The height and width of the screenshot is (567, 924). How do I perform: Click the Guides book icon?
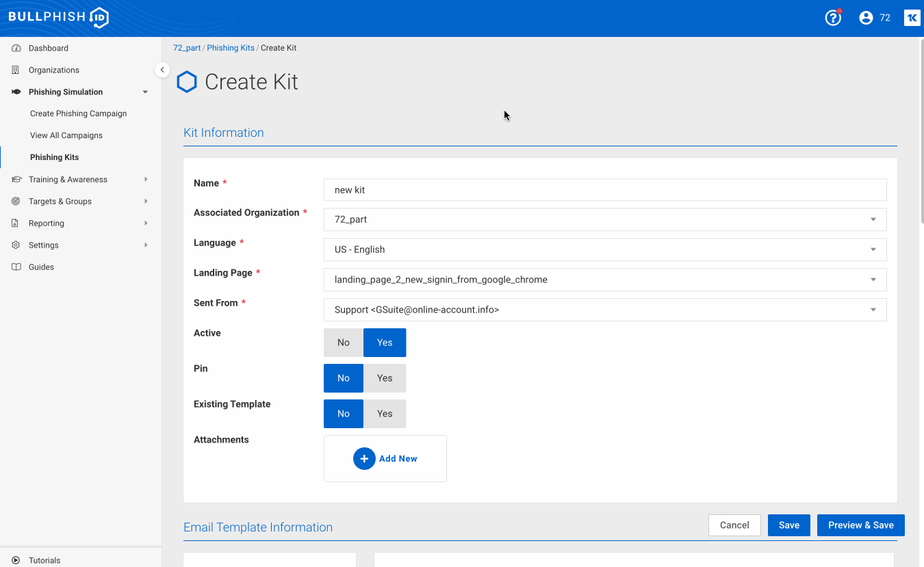[x=16, y=267]
